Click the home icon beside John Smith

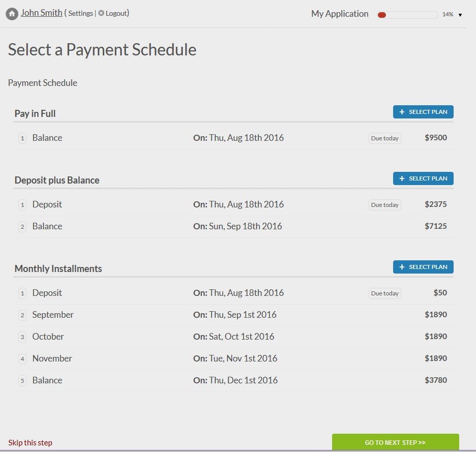(x=12, y=14)
